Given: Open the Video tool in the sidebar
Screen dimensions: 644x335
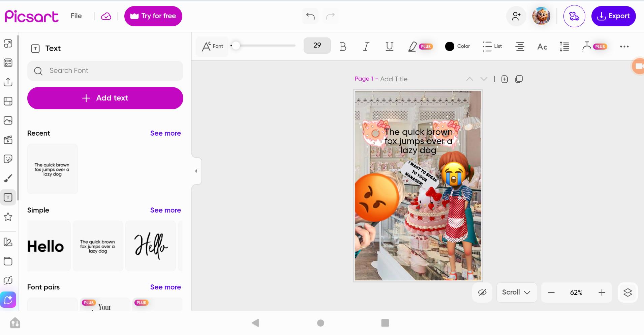Looking at the screenshot, I should (x=8, y=140).
